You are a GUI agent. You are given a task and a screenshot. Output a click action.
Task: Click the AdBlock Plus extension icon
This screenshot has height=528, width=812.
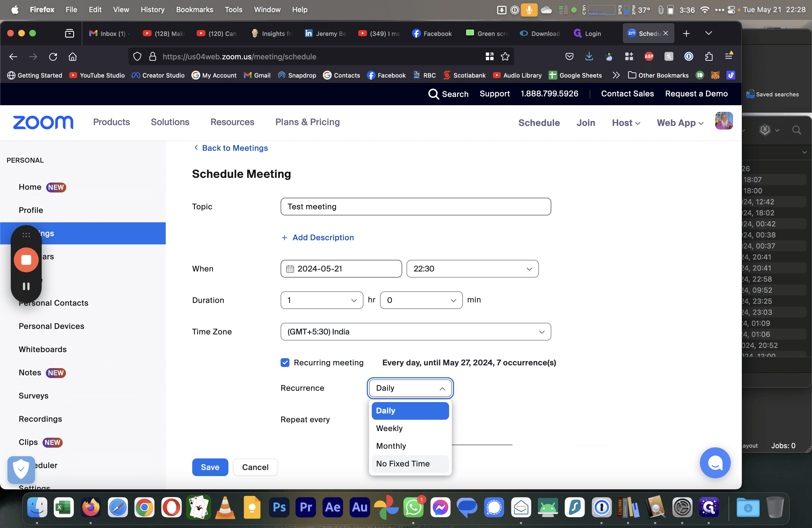pos(648,57)
